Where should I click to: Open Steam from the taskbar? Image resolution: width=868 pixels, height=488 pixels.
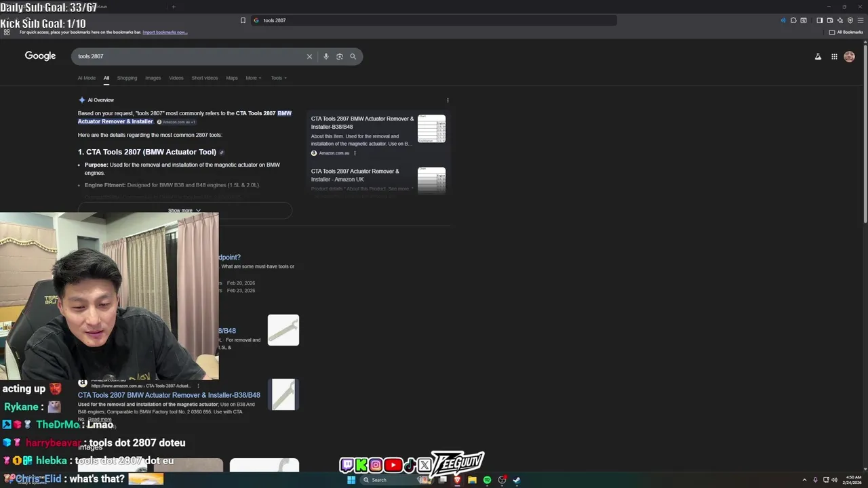click(517, 480)
